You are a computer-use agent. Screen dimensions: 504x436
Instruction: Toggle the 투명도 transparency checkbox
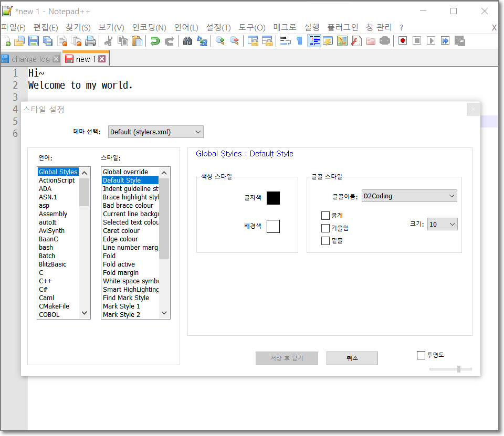(x=421, y=355)
